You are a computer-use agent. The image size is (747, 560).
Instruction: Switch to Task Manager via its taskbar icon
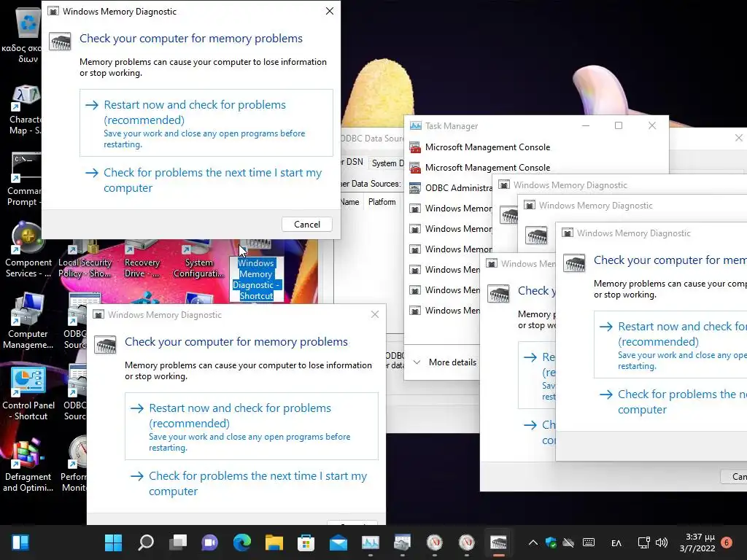point(370,542)
